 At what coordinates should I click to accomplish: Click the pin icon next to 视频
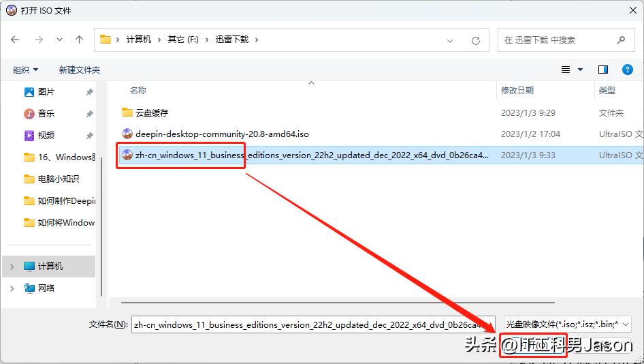coord(89,136)
